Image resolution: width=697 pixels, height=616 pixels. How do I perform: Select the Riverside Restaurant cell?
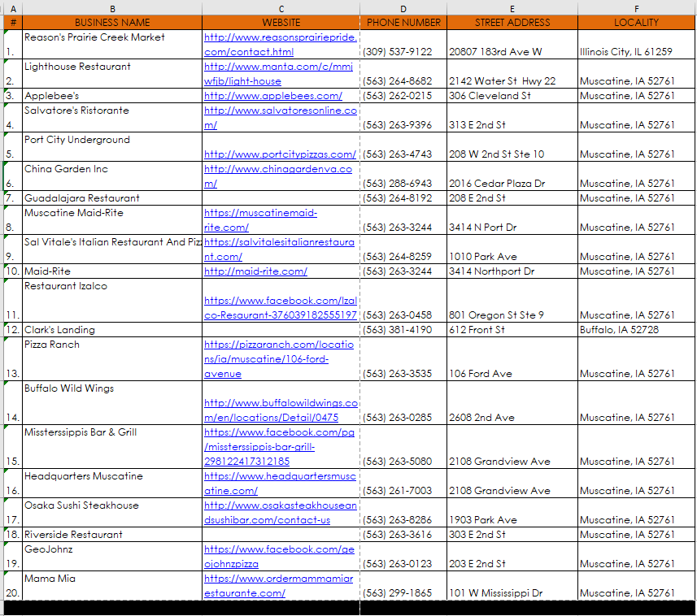112,534
